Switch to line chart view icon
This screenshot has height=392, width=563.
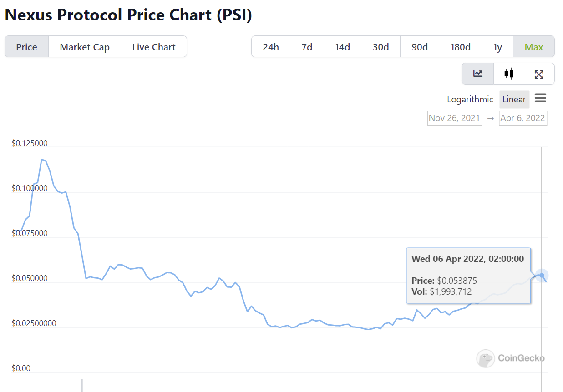tap(477, 74)
